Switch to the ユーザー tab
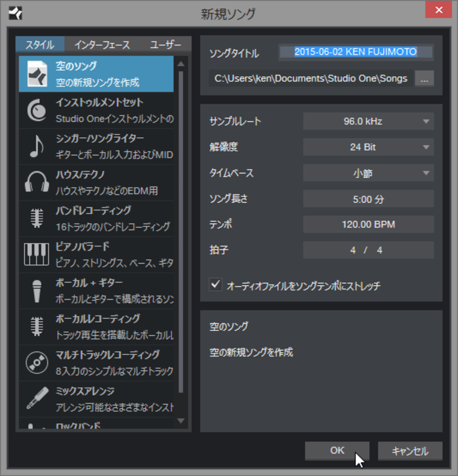This screenshot has width=458, height=476. [x=165, y=45]
